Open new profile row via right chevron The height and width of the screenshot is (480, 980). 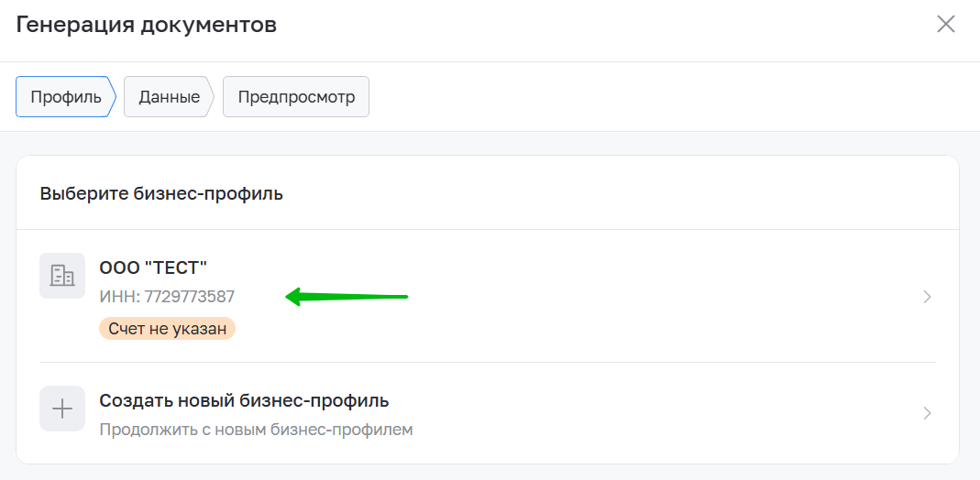tap(928, 413)
